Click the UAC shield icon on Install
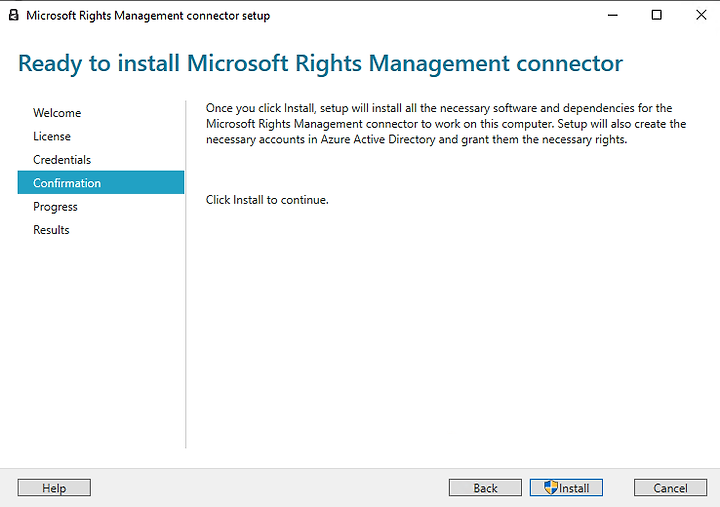720x507 pixels. (551, 487)
